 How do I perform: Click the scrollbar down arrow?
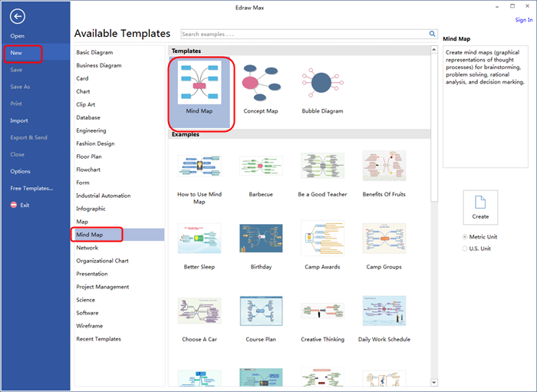click(x=434, y=383)
